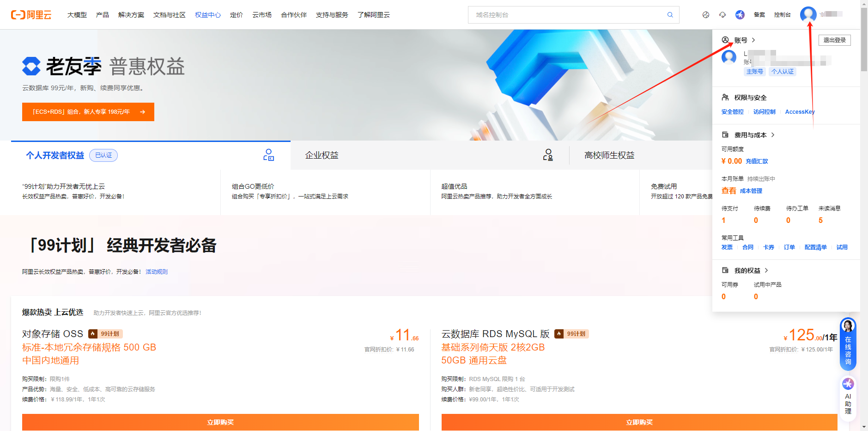Screen dimensions: 868x431
Task: Open the AI助理 floating assistant icon
Action: 848,384
